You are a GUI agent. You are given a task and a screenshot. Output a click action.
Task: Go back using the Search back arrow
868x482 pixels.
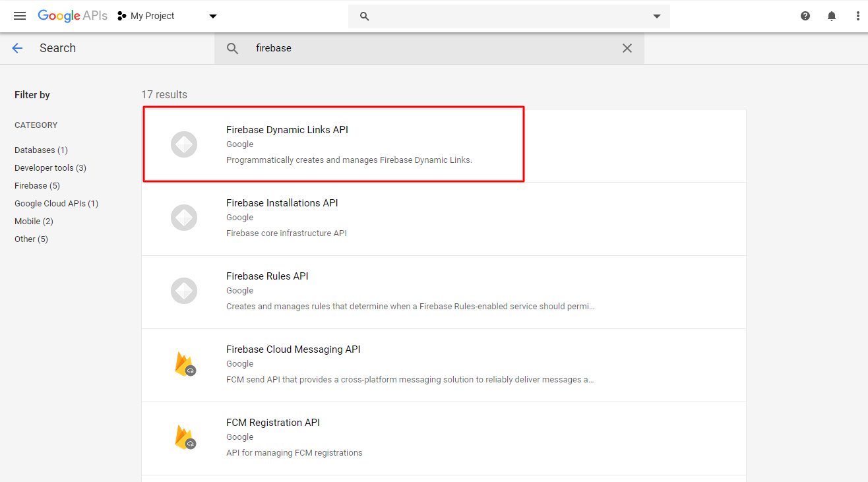coord(17,48)
